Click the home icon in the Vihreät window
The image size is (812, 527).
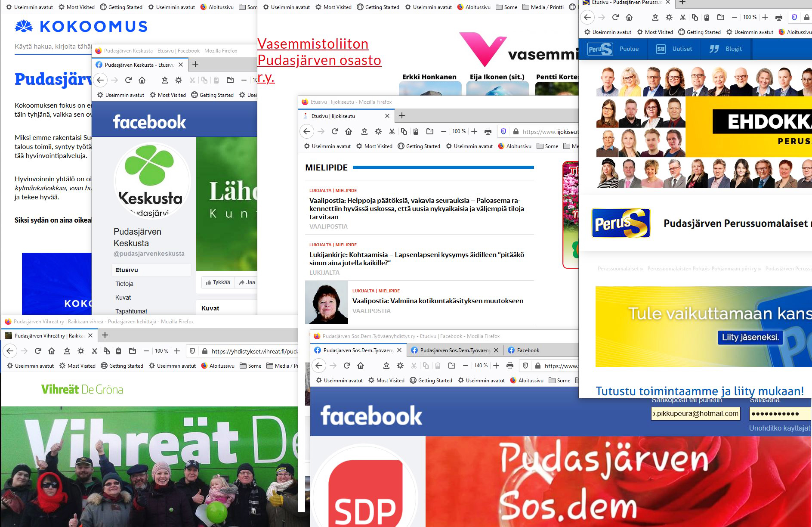tap(52, 351)
